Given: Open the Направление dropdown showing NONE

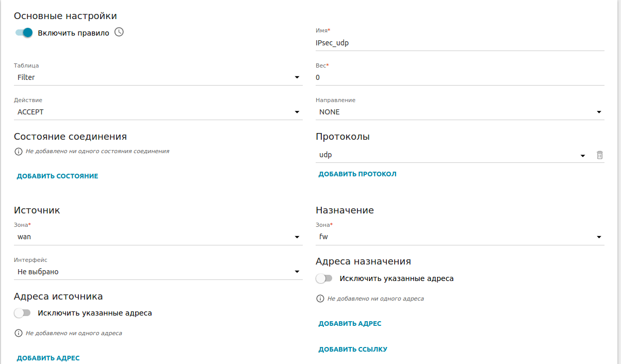Looking at the screenshot, I should tap(459, 112).
